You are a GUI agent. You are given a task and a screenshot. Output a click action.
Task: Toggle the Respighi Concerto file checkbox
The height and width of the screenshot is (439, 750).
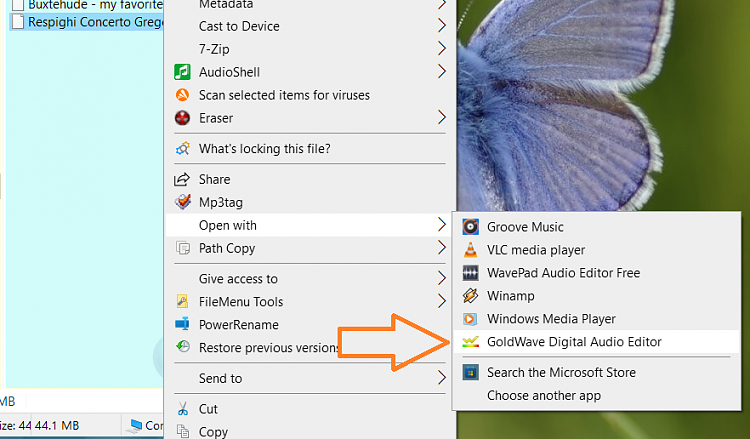point(16,22)
